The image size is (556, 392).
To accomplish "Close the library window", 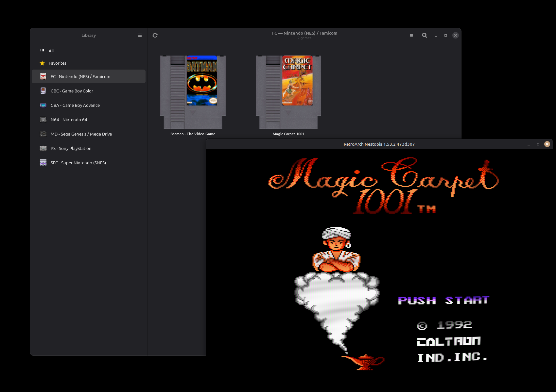I will click(x=456, y=35).
